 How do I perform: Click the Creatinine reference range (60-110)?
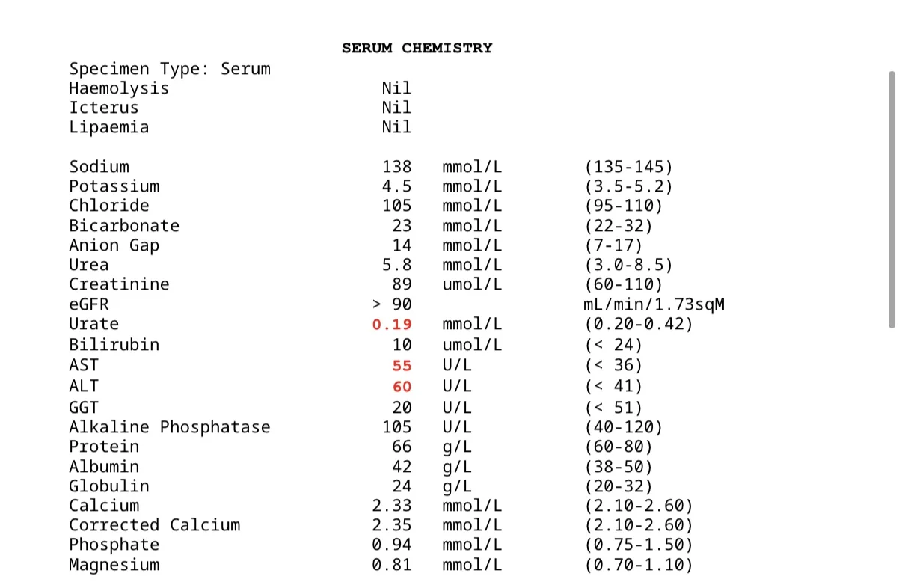pyautogui.click(x=623, y=284)
